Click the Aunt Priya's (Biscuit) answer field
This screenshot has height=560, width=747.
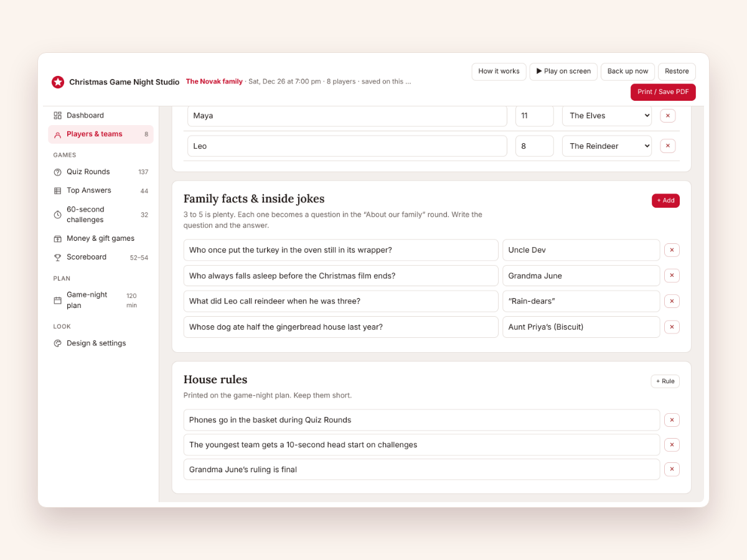[581, 327]
